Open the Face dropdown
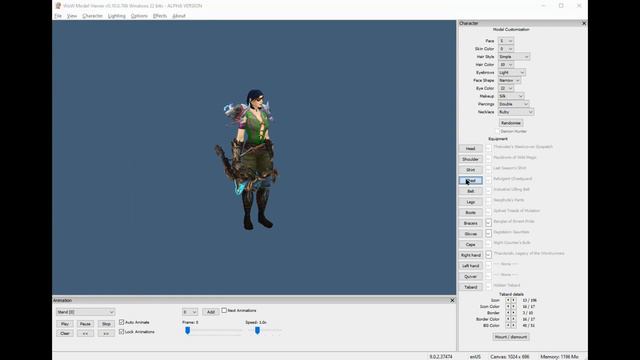 (506, 41)
